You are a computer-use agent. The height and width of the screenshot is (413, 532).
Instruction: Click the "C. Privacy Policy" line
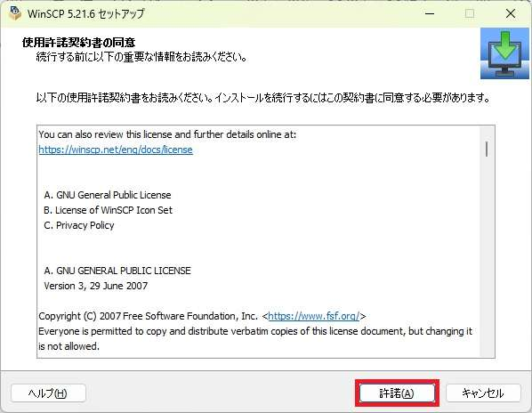[x=78, y=225]
